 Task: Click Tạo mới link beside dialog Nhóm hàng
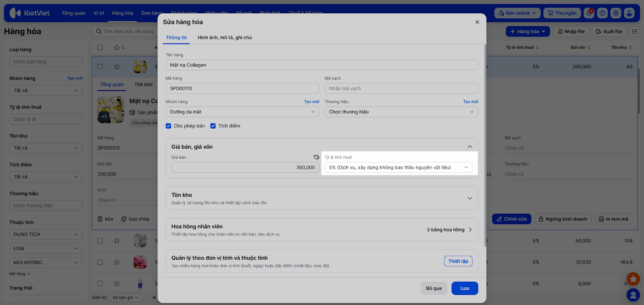point(312,102)
